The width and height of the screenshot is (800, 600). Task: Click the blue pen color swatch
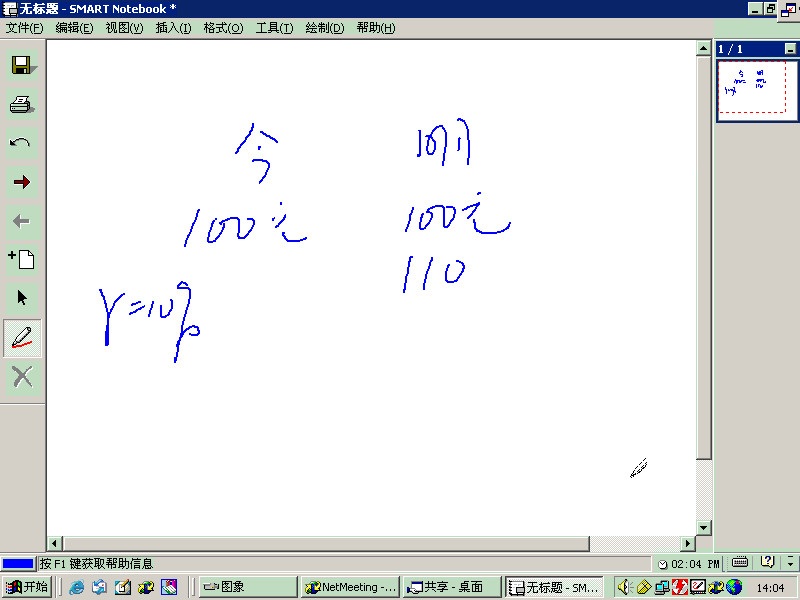coord(18,563)
